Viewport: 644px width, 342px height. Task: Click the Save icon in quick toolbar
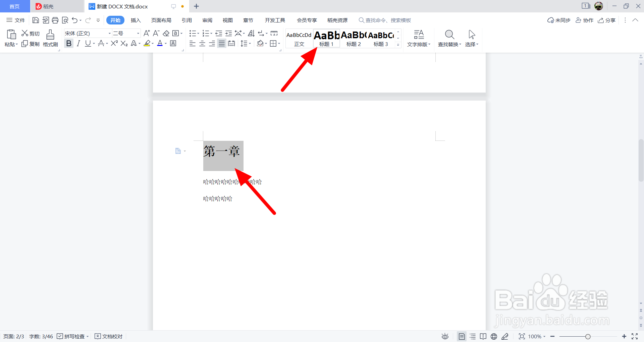36,20
